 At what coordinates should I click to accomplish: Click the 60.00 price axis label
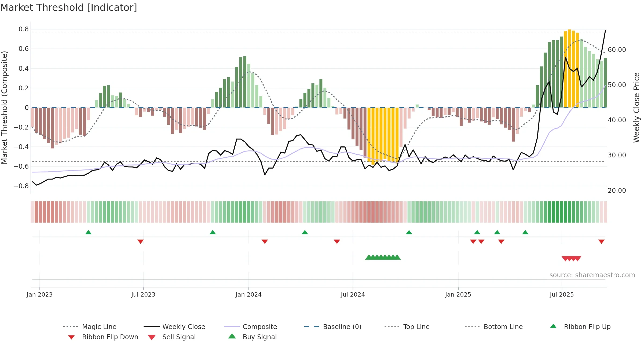pyautogui.click(x=617, y=50)
